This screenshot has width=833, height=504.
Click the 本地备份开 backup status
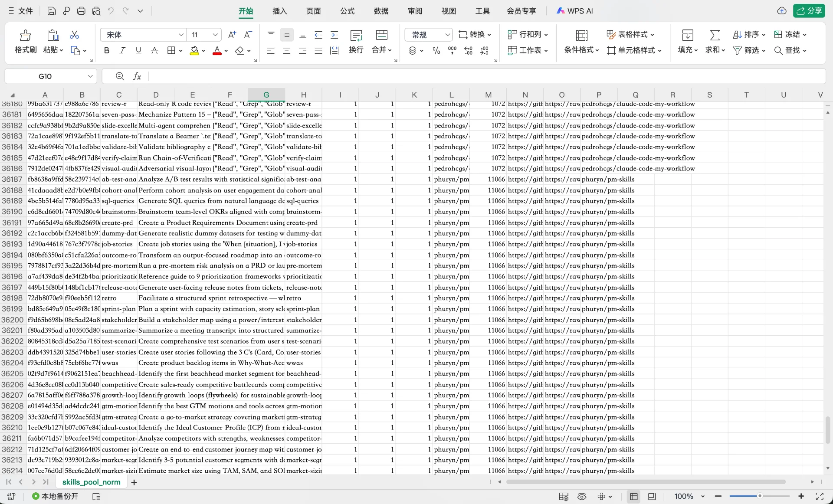[56, 496]
